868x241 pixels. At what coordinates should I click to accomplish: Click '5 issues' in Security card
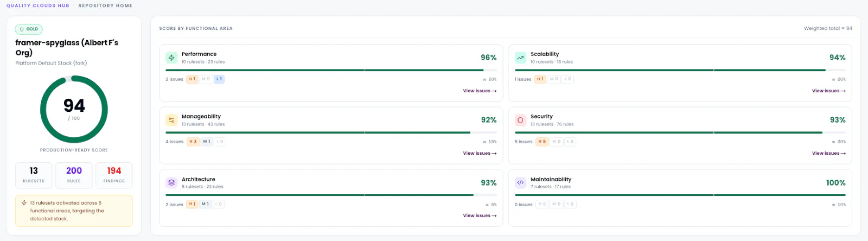tap(524, 142)
